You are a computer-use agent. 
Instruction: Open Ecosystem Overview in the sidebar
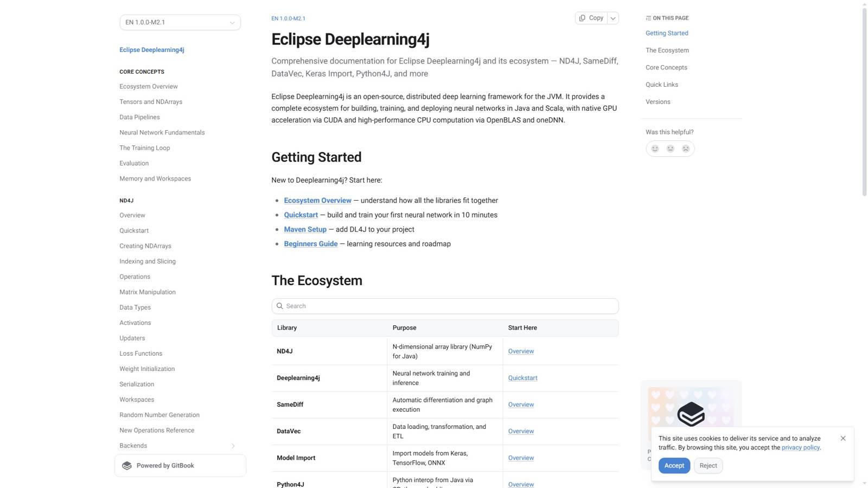149,87
